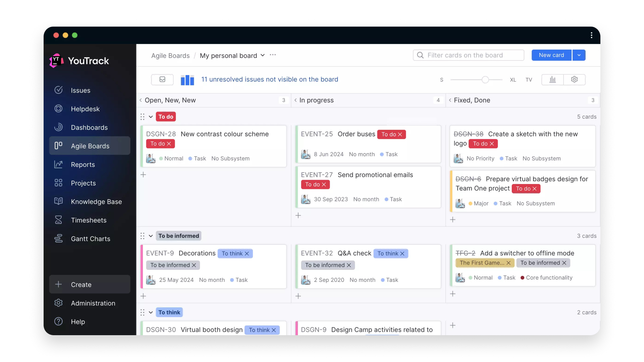
Task: Collapse To be informed swimlane
Action: click(x=151, y=236)
